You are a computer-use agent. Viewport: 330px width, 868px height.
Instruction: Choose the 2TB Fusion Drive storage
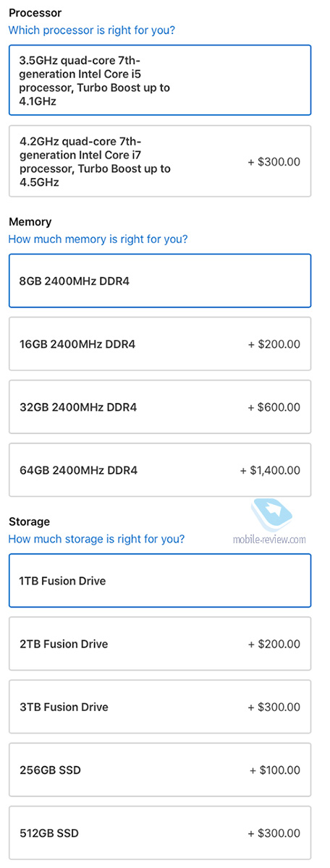coord(160,644)
